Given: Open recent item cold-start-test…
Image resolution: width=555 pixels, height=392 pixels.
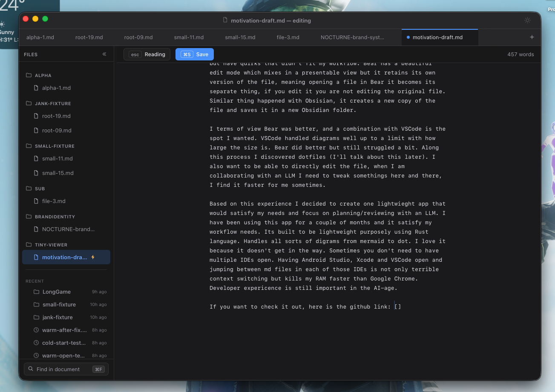Looking at the screenshot, I should [66, 343].
